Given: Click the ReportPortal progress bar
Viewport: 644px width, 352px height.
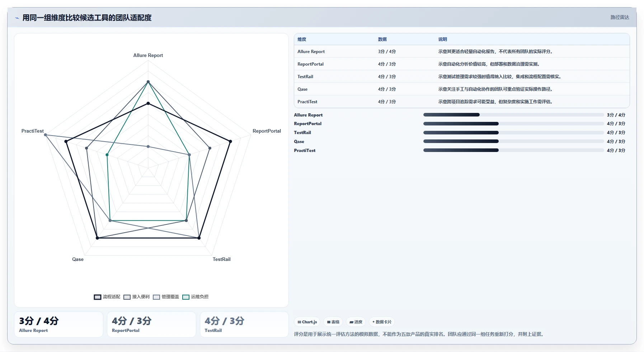Looking at the screenshot, I should pos(513,124).
